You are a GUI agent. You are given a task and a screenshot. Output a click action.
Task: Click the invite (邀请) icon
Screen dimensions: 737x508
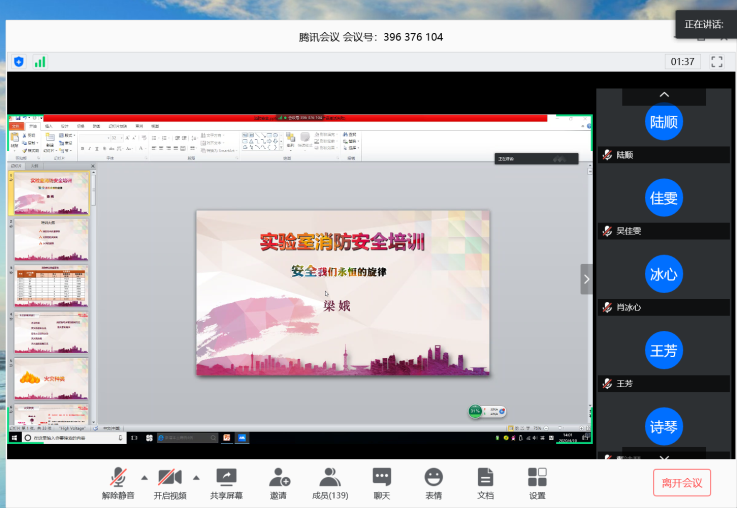(x=279, y=482)
